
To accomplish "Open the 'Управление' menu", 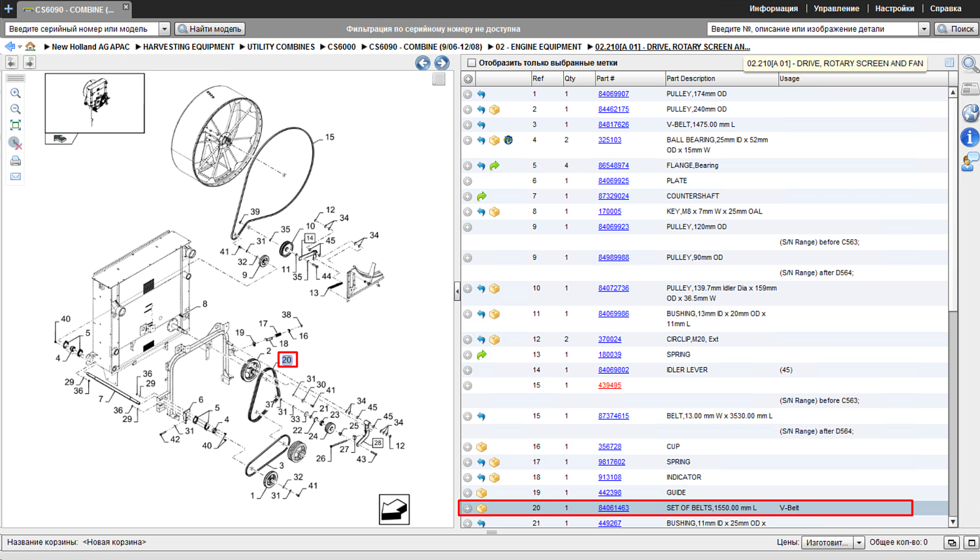I will point(836,8).
